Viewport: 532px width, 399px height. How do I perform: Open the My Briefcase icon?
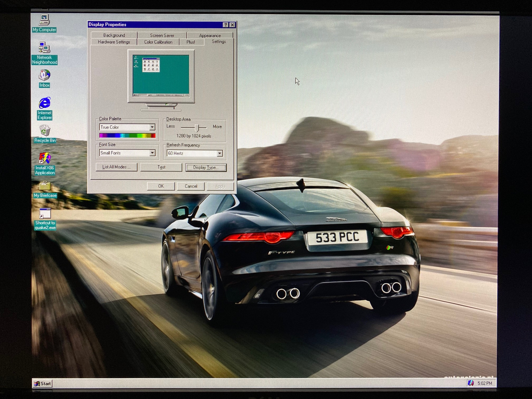pyautogui.click(x=45, y=186)
